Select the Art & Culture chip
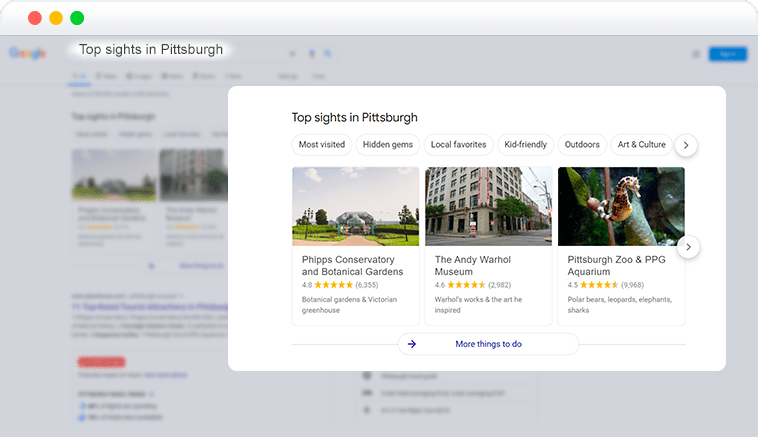The height and width of the screenshot is (437, 758). coord(641,145)
